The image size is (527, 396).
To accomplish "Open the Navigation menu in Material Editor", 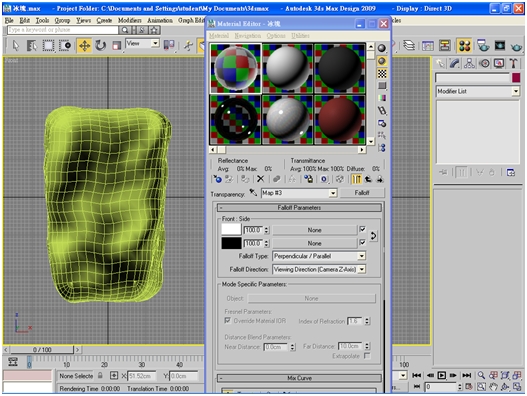I will 248,36.
